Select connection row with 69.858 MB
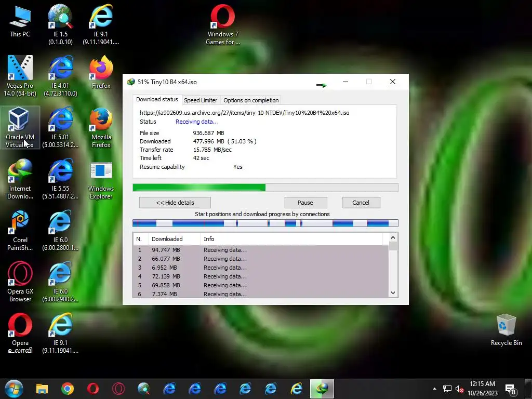The width and height of the screenshot is (532, 399). (x=261, y=285)
